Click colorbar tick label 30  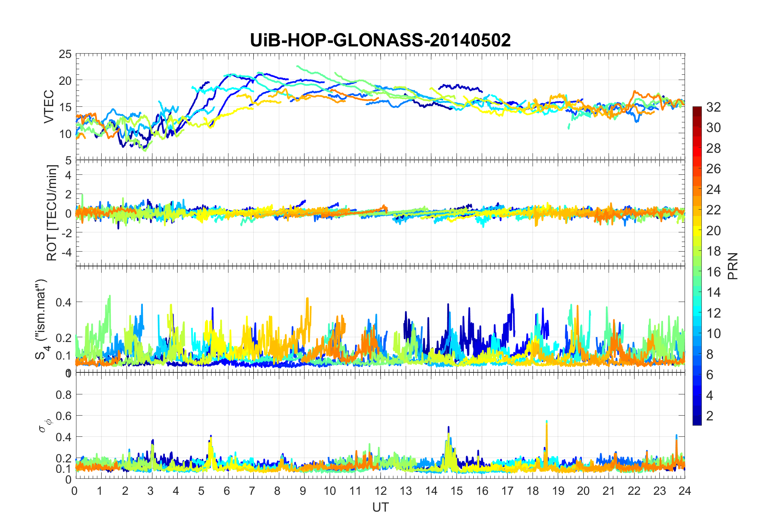coord(713,128)
